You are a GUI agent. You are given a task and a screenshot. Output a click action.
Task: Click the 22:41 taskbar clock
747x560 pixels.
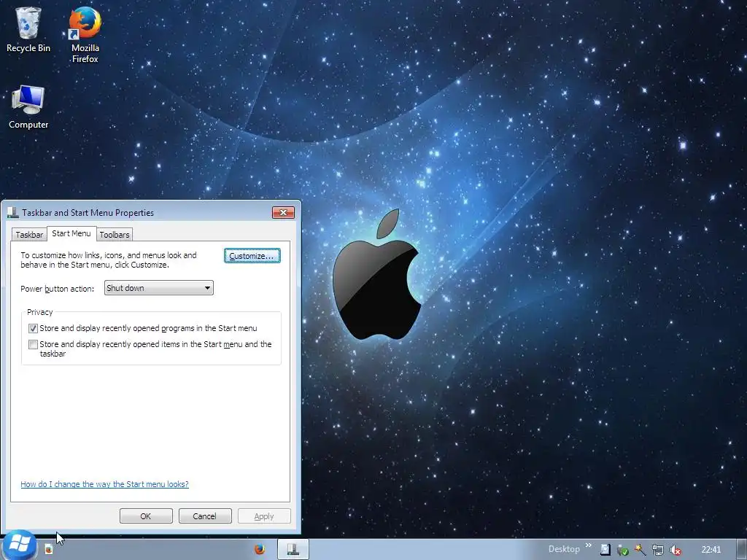click(711, 550)
